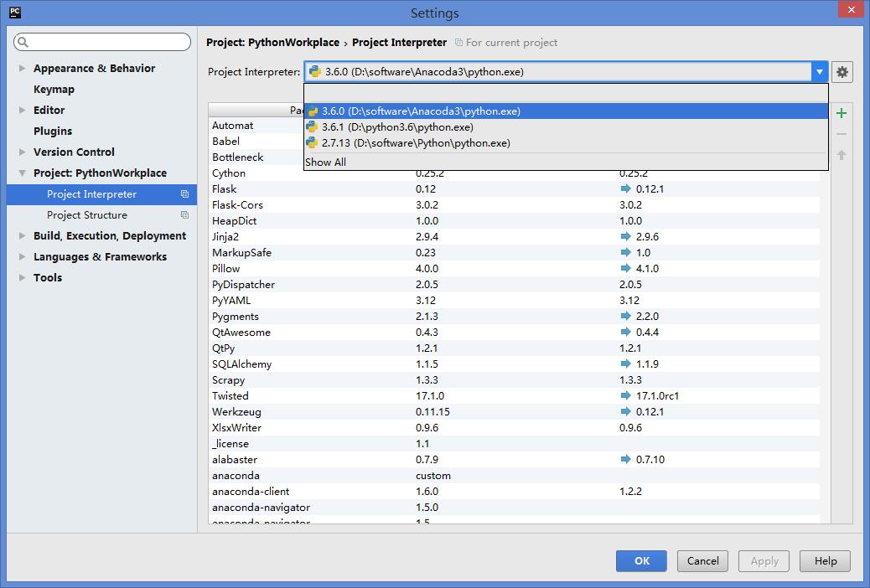Select the anaconda-client package row

tap(514, 492)
